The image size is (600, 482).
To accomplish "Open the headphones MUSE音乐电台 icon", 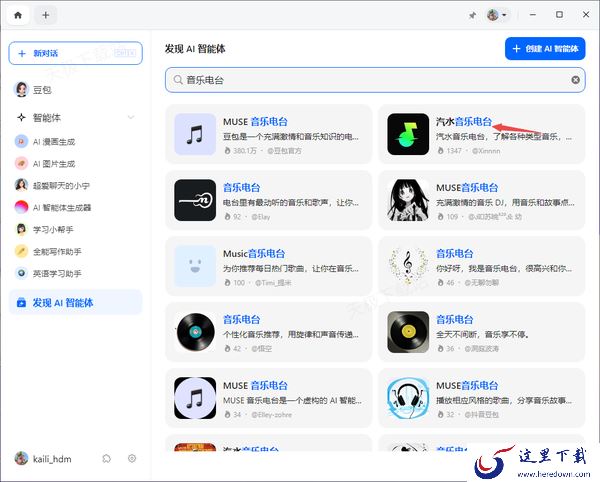I will point(408,398).
